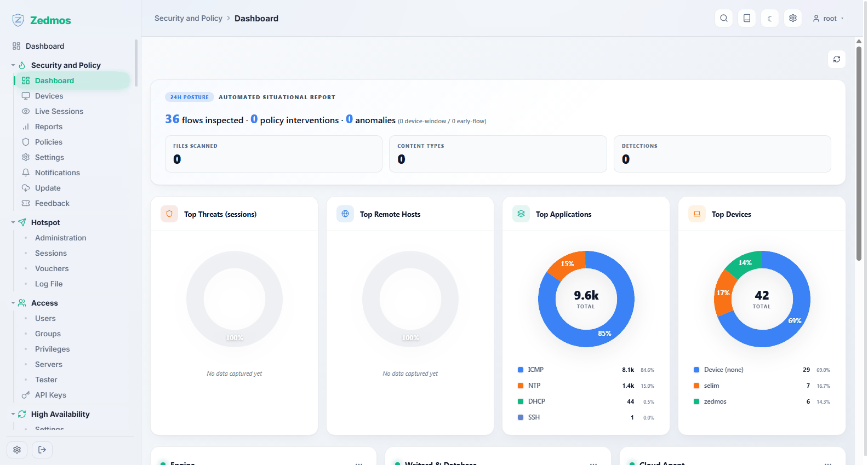Select the zedmos device legend row
Image resolution: width=868 pixels, height=465 pixels.
762,401
